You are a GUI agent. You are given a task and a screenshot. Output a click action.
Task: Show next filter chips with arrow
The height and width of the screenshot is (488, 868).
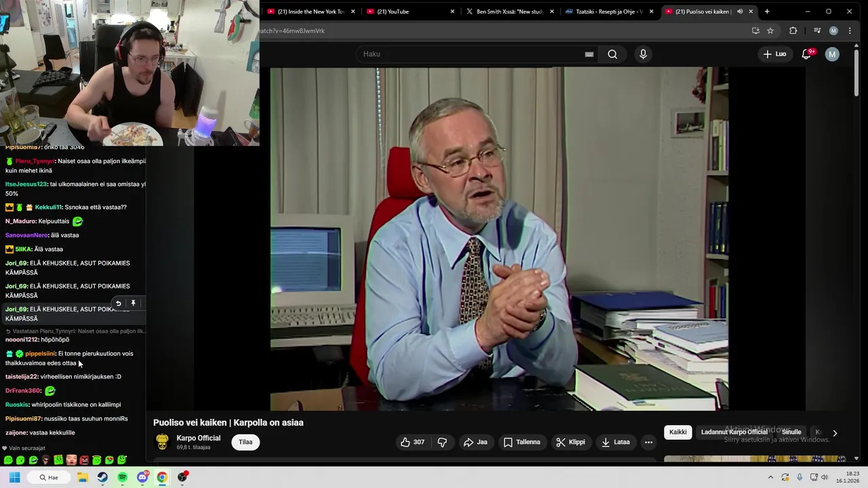click(x=835, y=432)
